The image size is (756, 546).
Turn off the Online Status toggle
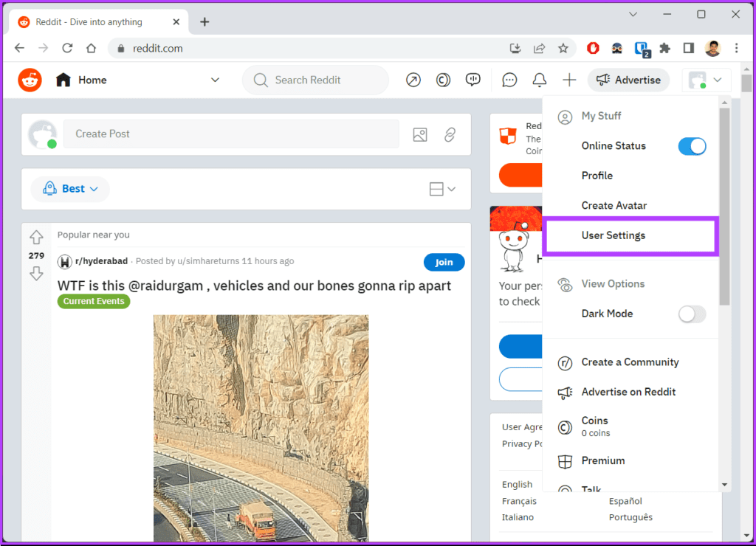coord(692,146)
